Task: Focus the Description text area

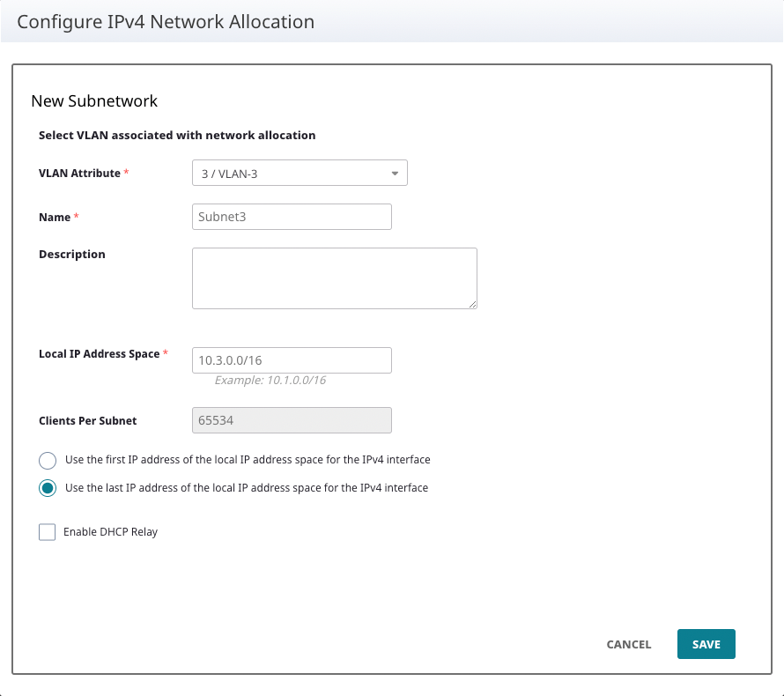Action: (334, 278)
